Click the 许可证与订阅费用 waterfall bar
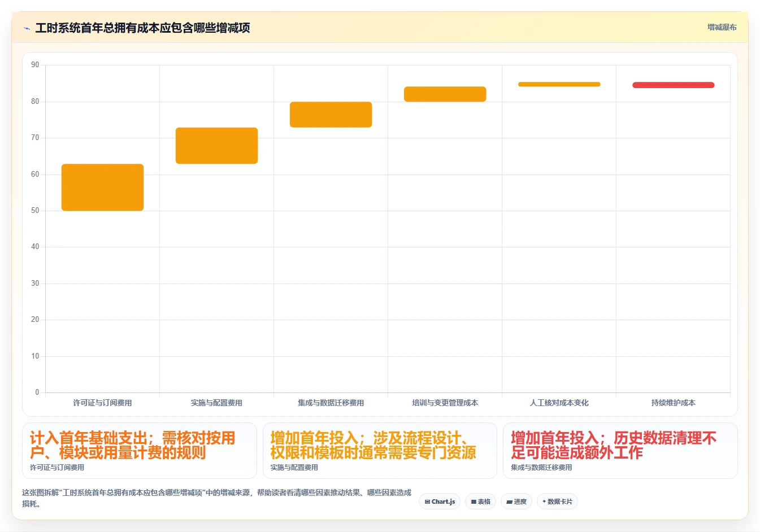The image size is (760, 532). (x=102, y=187)
